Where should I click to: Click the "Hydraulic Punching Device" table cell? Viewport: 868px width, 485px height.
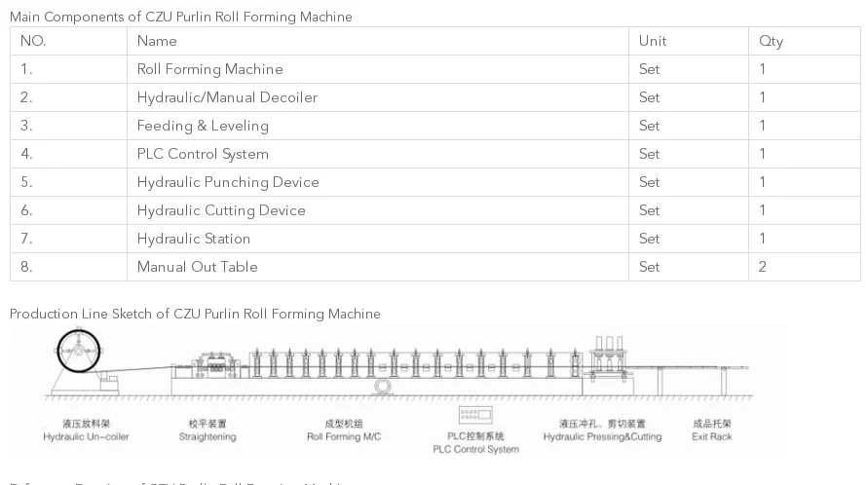pyautogui.click(x=228, y=182)
